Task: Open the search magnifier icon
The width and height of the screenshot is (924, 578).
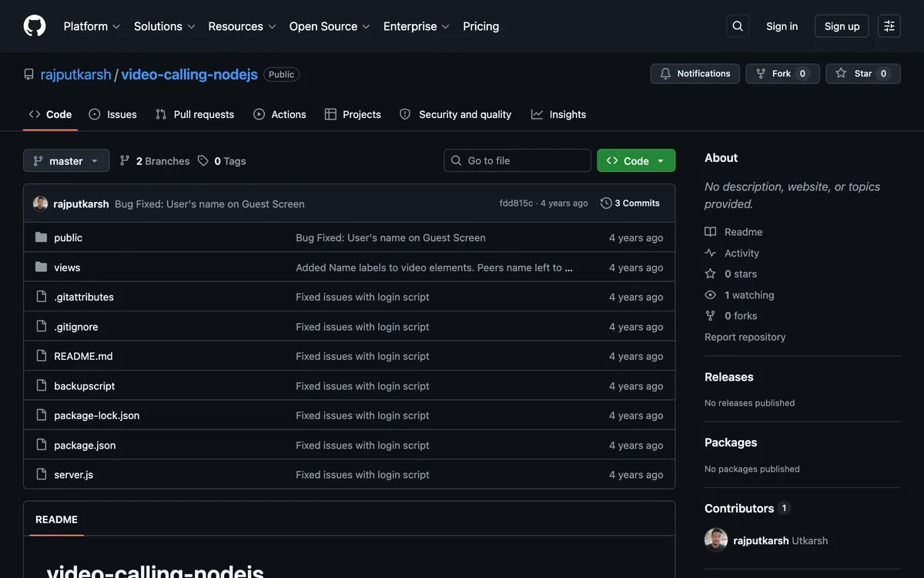Action: click(x=738, y=26)
